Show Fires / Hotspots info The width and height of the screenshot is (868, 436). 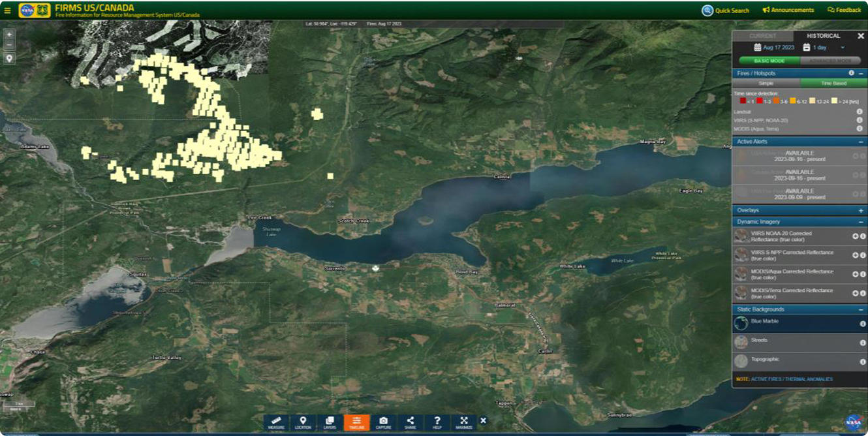click(x=851, y=73)
